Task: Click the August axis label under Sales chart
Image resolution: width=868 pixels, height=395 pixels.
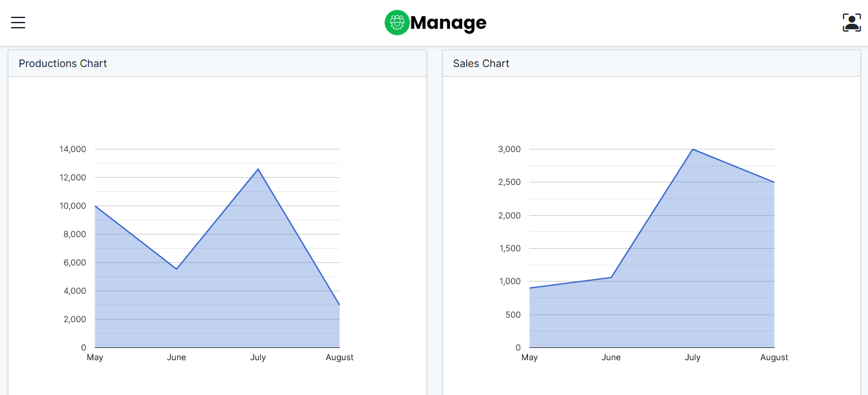Action: (774, 358)
